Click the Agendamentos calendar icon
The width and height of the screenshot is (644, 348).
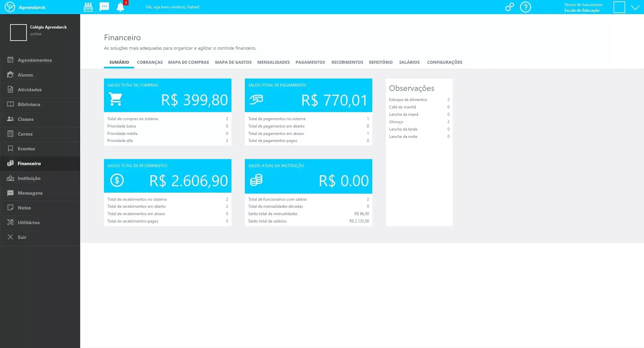coord(10,60)
